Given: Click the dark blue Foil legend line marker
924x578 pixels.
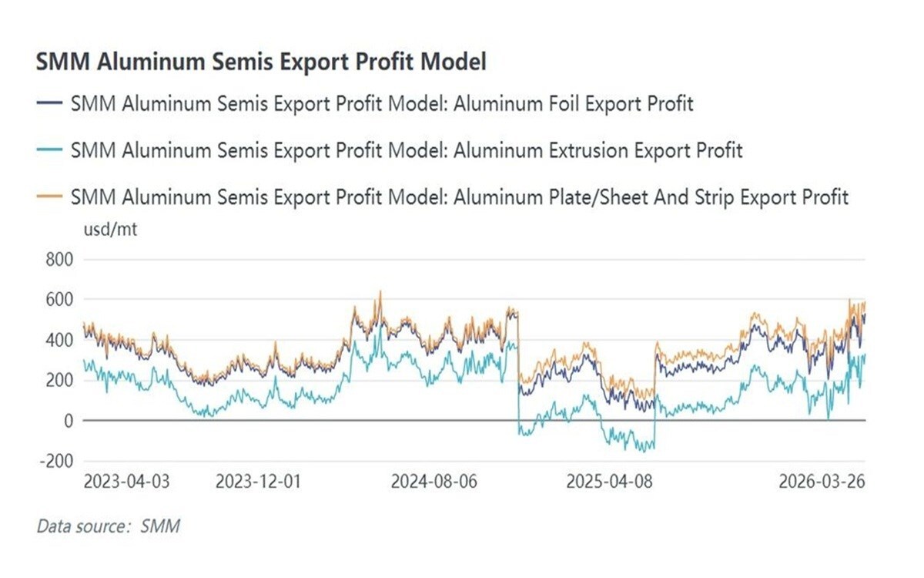Looking at the screenshot, I should 49,104.
